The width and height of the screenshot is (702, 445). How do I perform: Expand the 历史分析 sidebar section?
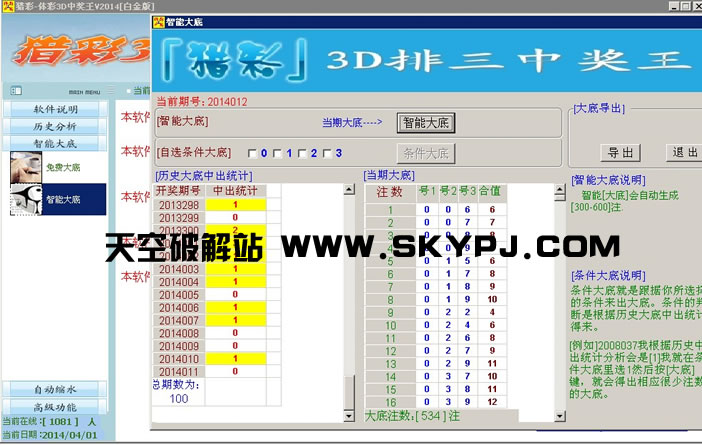click(x=55, y=126)
